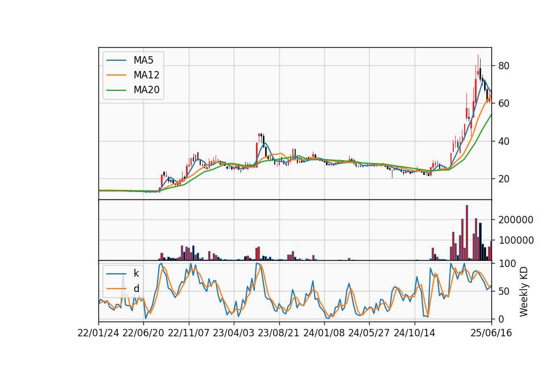Click the MA20 legend label
The height and width of the screenshot is (392, 546).
146,90
